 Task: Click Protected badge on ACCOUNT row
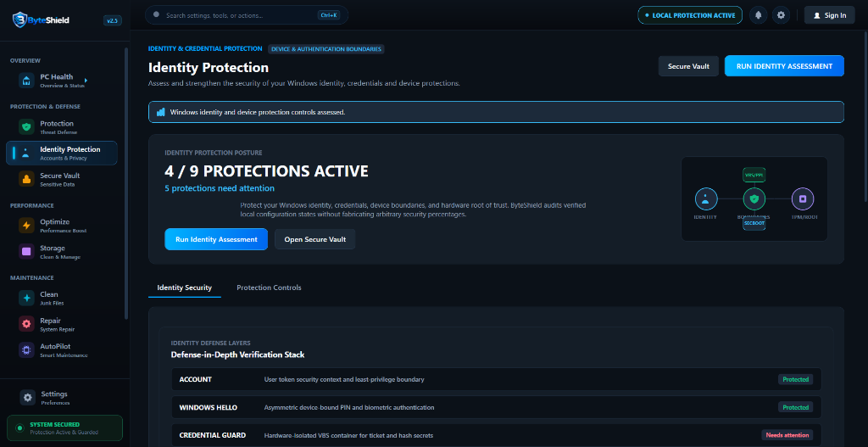point(795,379)
